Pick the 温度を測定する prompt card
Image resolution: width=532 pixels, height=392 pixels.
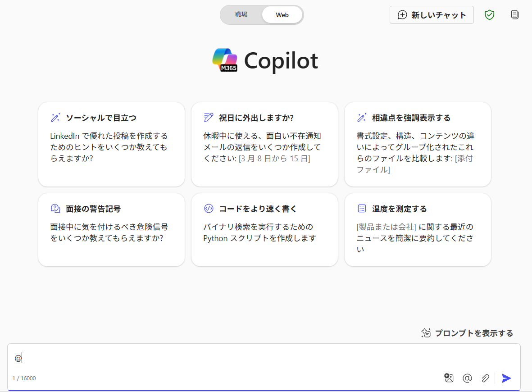[418, 230]
